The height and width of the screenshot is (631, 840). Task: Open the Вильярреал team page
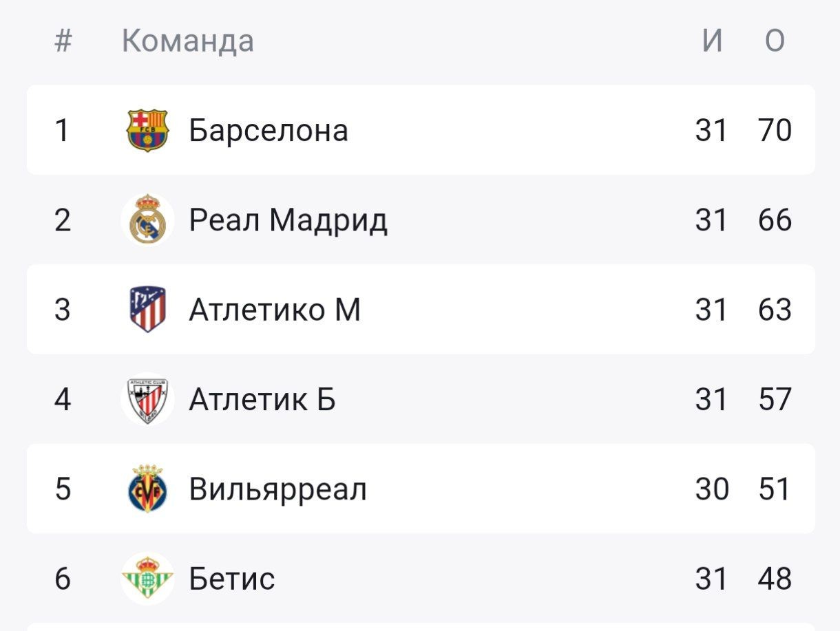coord(277,489)
